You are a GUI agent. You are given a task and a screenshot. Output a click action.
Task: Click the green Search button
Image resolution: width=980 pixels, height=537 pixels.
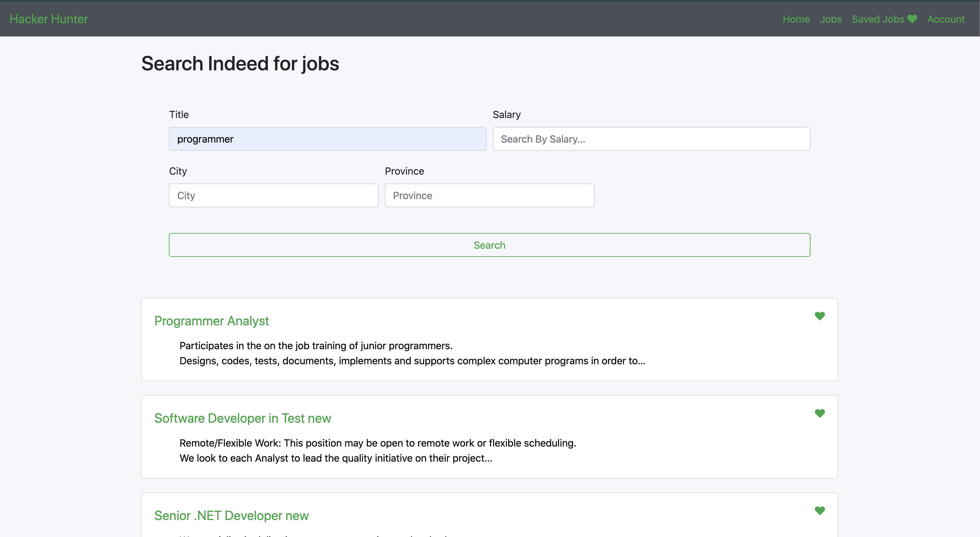[489, 245]
